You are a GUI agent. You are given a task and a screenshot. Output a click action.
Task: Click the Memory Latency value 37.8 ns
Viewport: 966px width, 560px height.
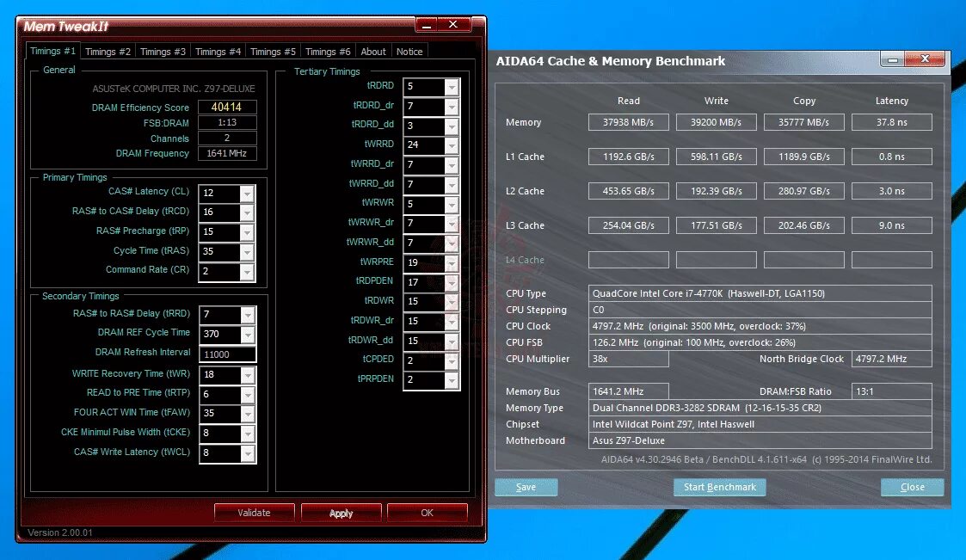[x=891, y=122]
